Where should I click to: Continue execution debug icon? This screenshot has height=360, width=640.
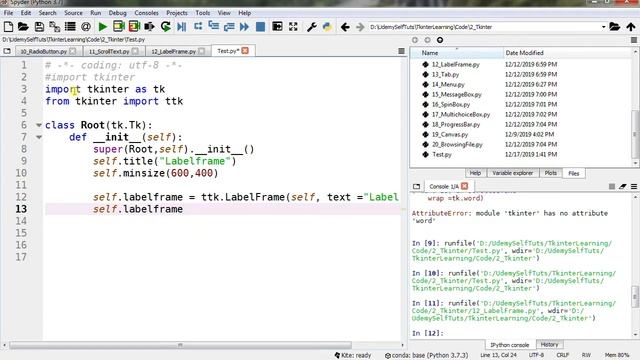coord(244,27)
